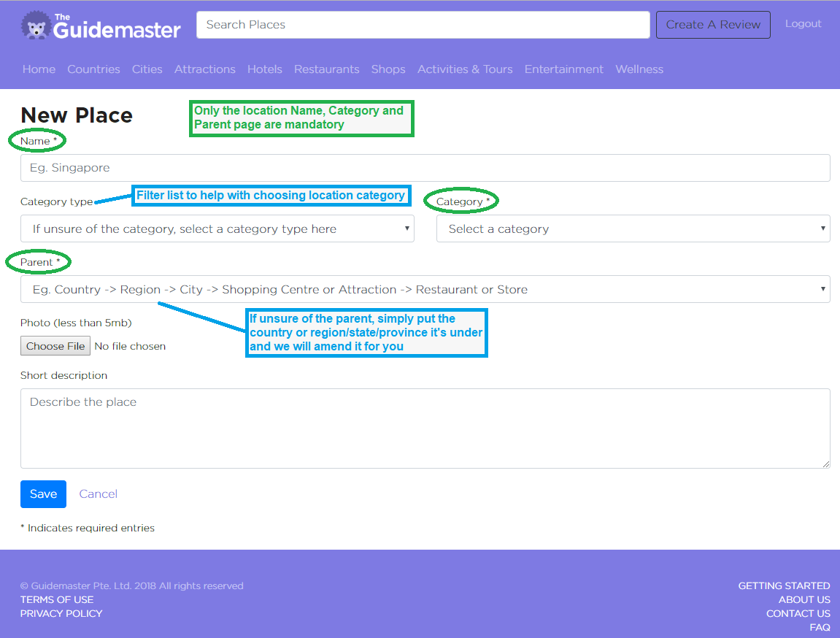The image size is (840, 638).
Task: Open the About Us footer link
Action: click(805, 599)
